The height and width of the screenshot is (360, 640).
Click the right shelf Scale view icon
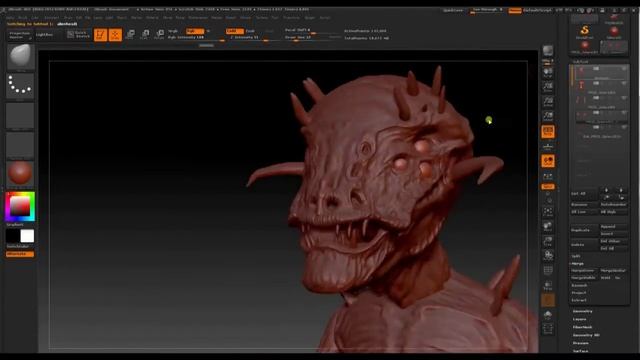coord(548,241)
